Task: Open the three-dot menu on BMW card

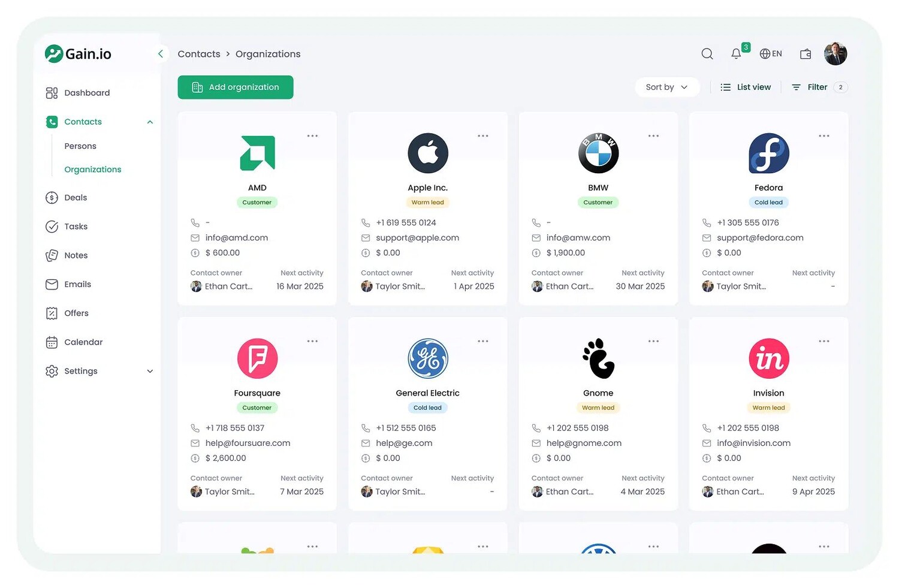Action: click(x=653, y=136)
